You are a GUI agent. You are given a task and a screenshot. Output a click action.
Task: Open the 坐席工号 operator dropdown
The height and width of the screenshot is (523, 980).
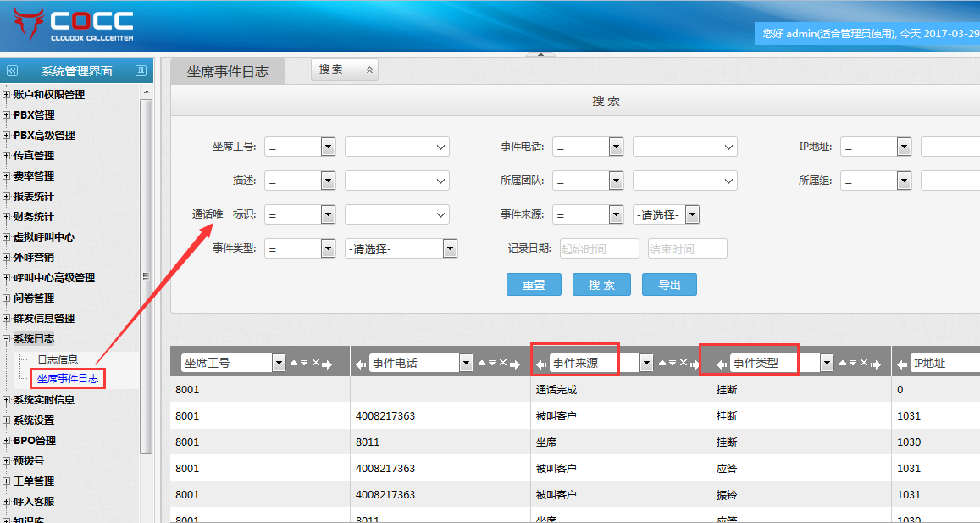pos(328,147)
